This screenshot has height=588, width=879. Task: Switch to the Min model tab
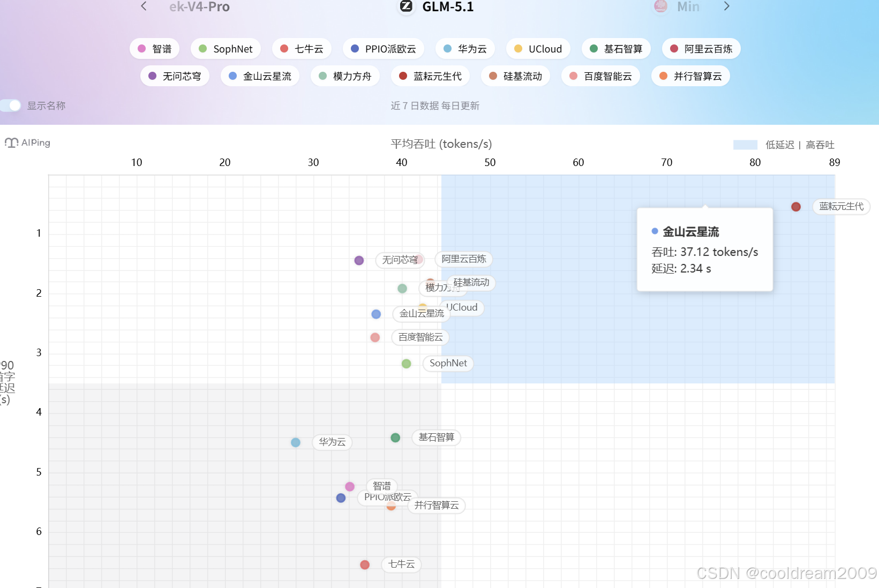(677, 6)
